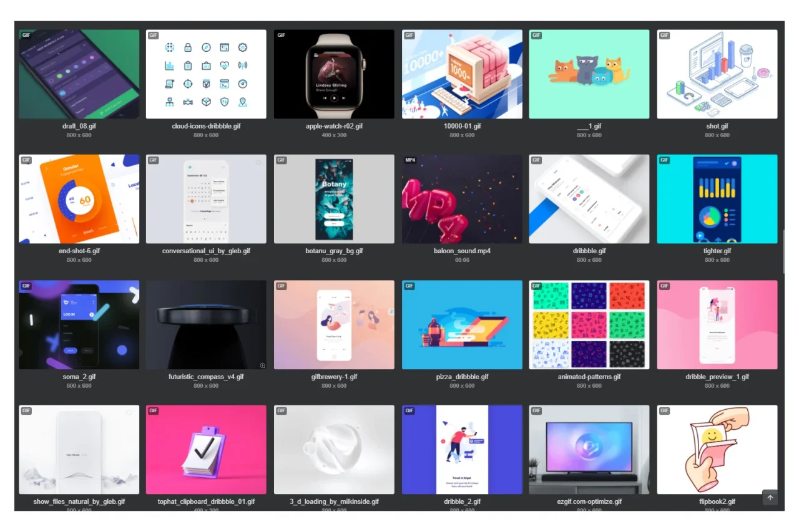Open the soma_2 login screen thumbnail
Screen dimensions: 799x532
(x=79, y=325)
